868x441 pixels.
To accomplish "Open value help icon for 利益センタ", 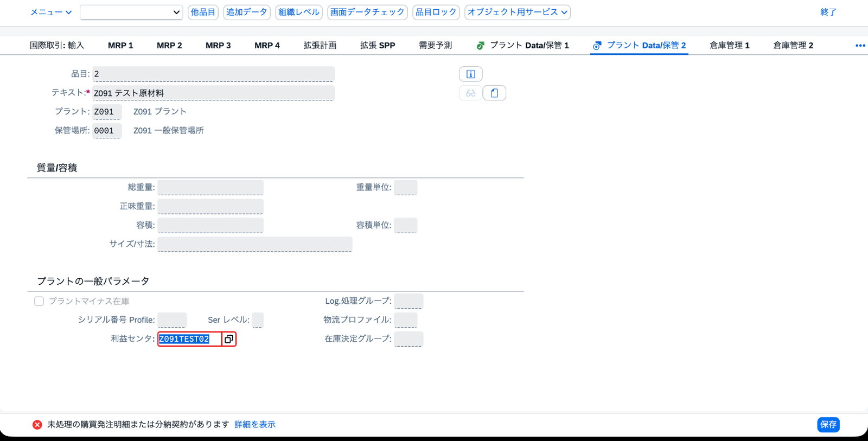I will (229, 339).
